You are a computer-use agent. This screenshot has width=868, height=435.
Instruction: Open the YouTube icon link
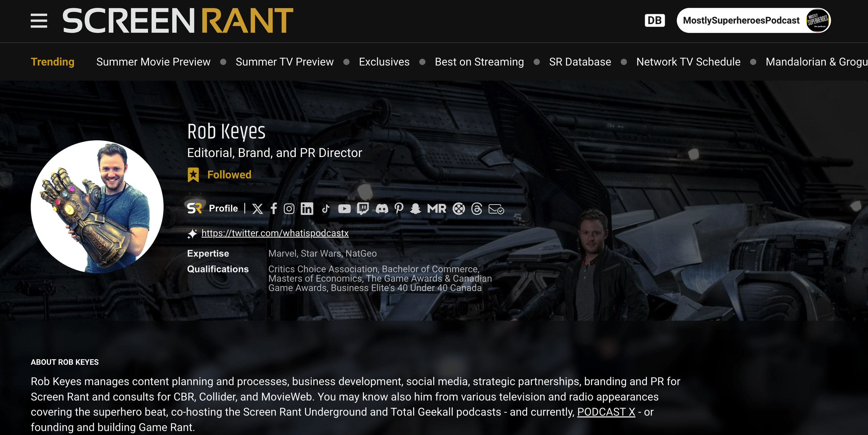[344, 208]
